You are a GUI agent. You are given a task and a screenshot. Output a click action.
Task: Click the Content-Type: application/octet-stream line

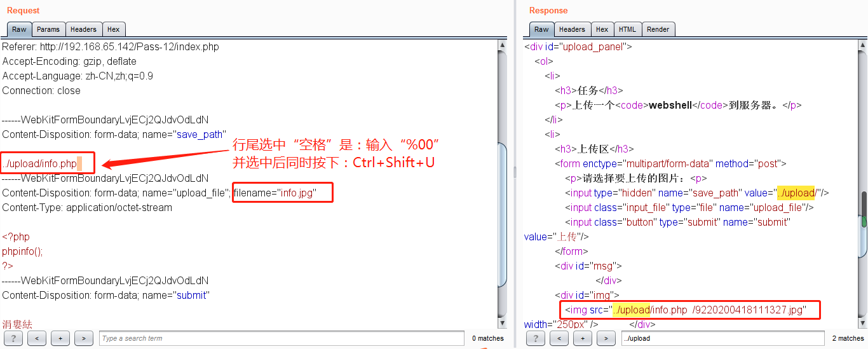87,208
